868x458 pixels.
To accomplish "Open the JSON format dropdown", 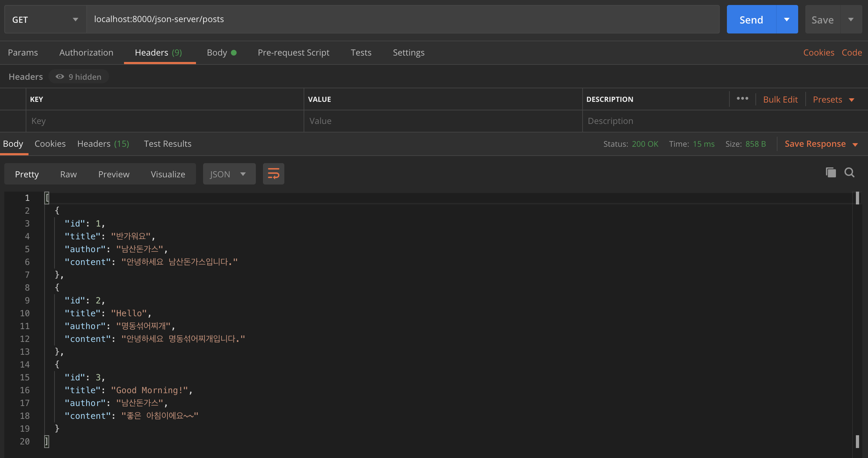I will point(229,174).
